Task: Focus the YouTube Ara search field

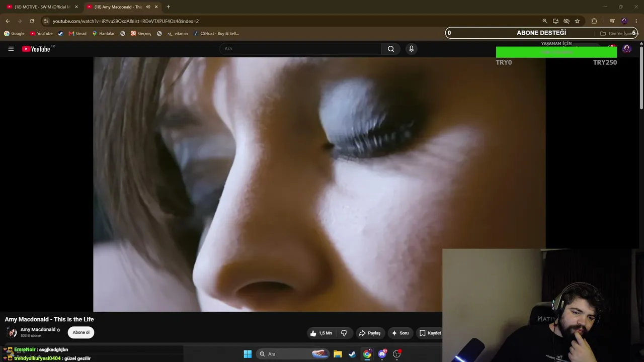Action: 300,49
